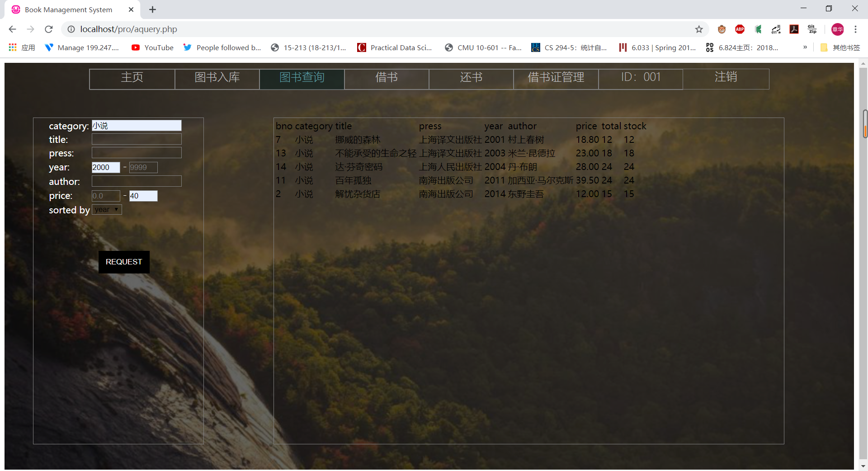Click the book title 挪威的森林
Image resolution: width=868 pixels, height=471 pixels.
(x=358, y=140)
